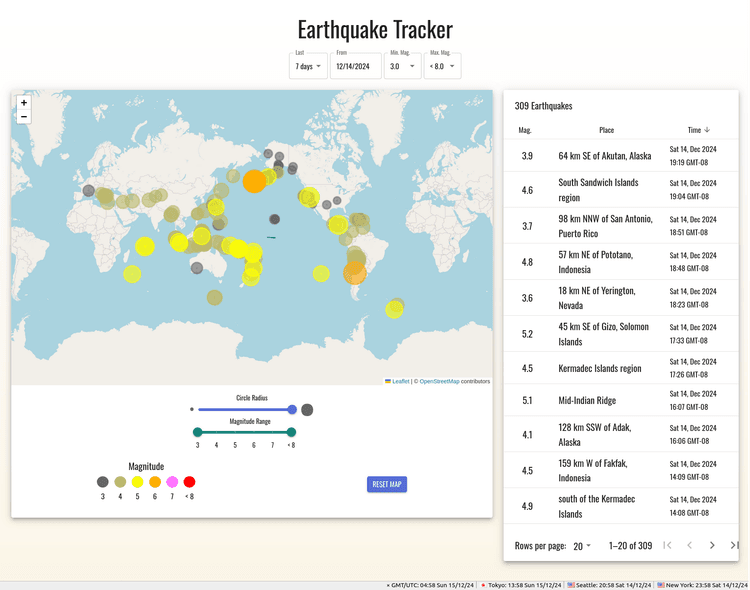Screen dimensions: 750x590
Task: Click the Tokyo clock in status bar
Action: (521, 585)
